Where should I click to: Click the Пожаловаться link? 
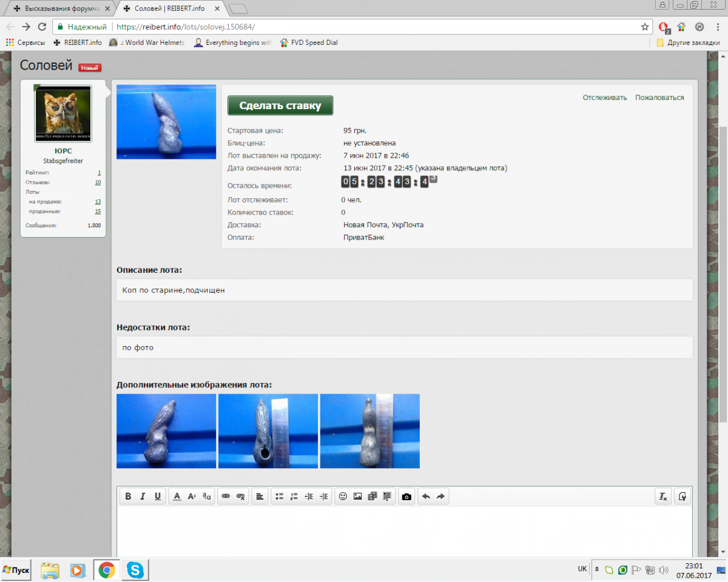point(659,98)
